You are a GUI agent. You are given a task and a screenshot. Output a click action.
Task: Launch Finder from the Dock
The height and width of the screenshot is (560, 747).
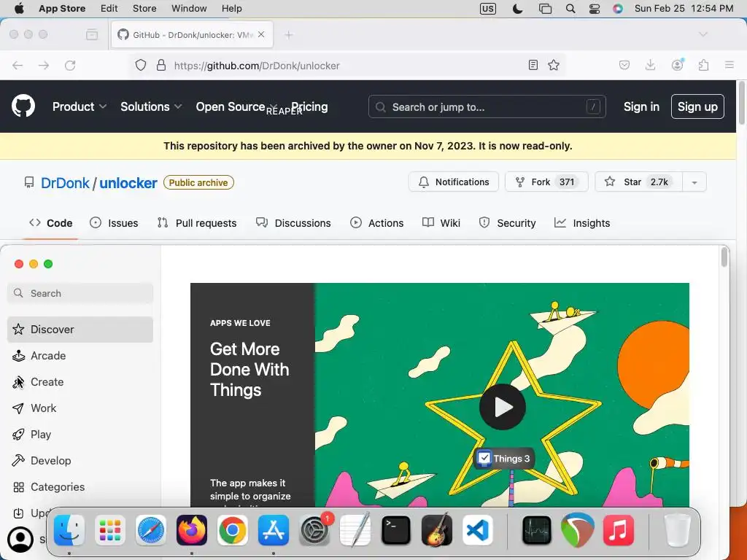click(x=69, y=530)
